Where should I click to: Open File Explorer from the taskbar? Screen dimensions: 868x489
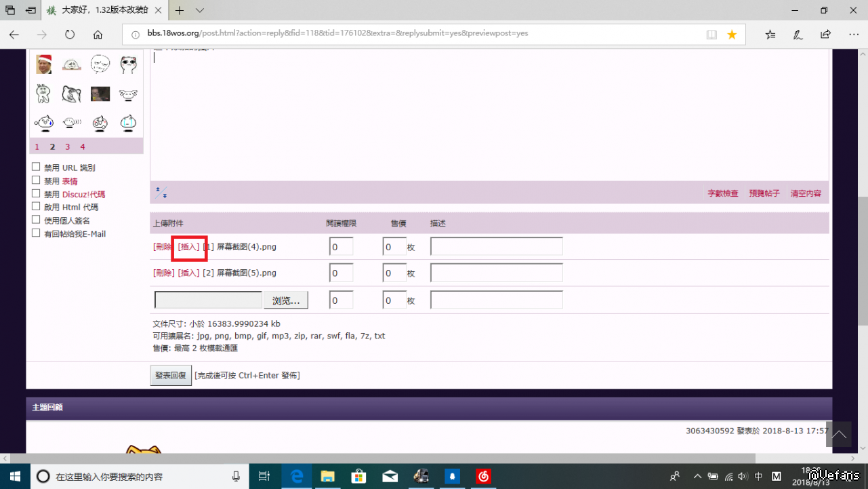click(328, 476)
